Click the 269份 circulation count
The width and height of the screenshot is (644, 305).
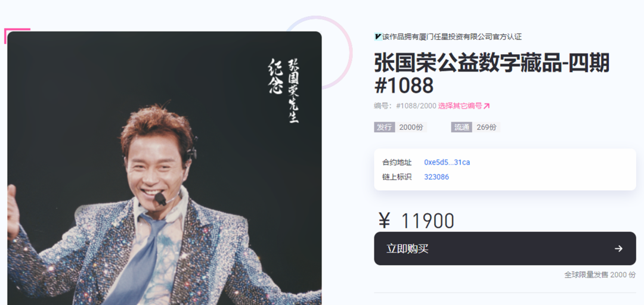[x=487, y=127]
